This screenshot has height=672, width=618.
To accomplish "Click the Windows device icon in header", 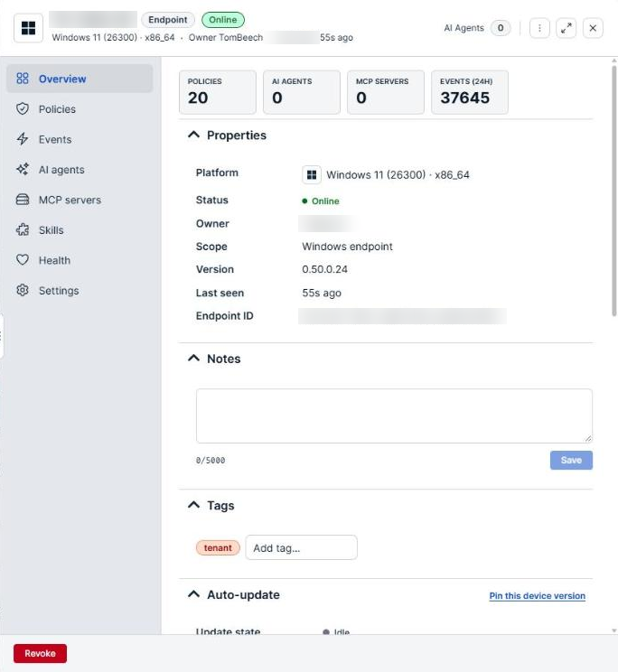I will [x=28, y=28].
